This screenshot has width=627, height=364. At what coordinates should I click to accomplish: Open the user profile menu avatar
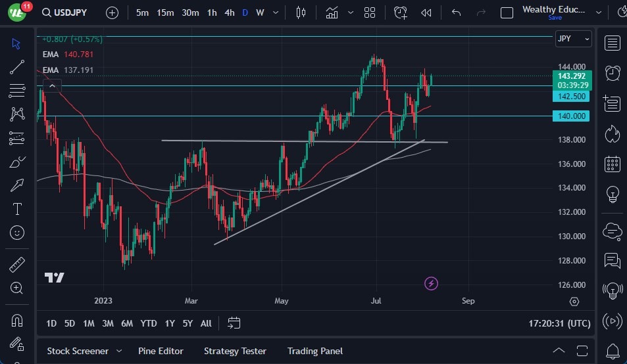[18, 12]
